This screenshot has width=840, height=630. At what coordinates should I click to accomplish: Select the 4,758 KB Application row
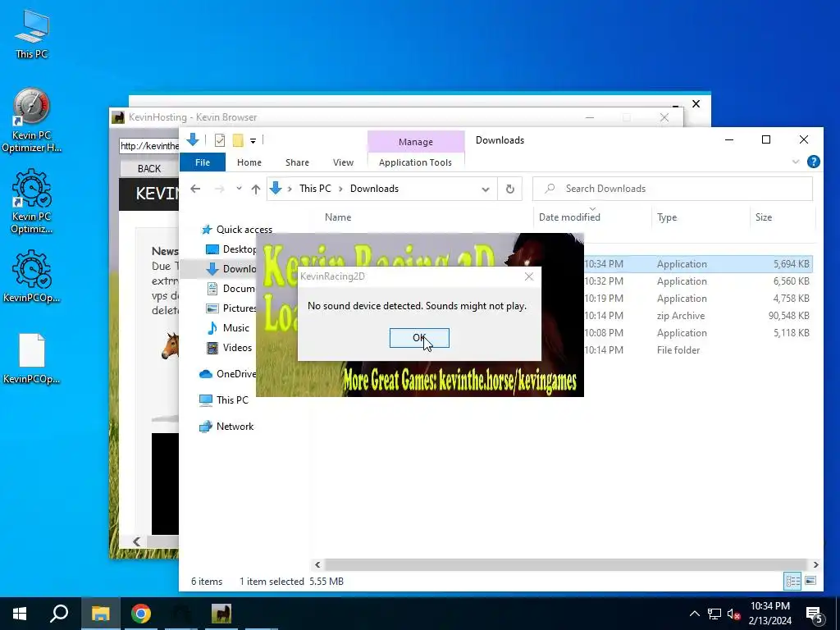698,299
